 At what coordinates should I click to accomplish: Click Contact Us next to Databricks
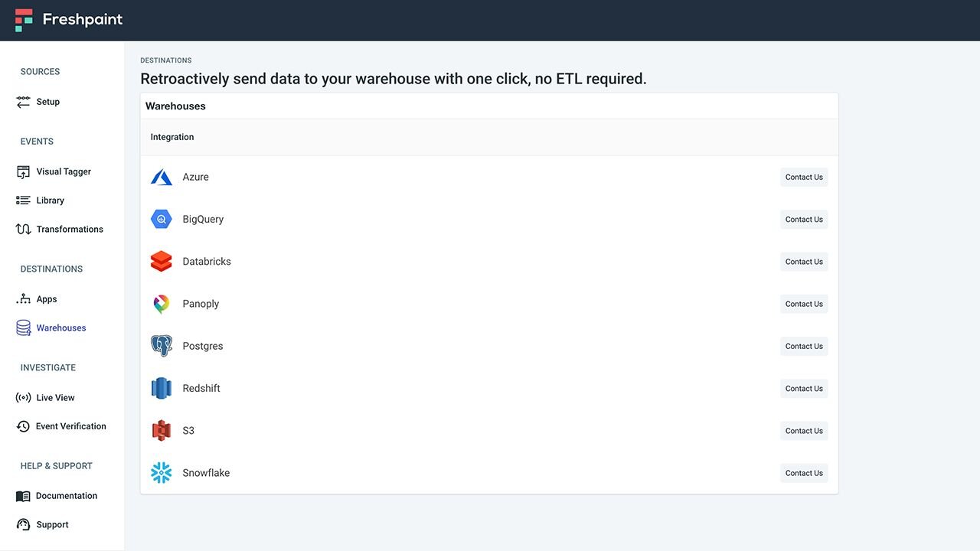[x=804, y=262]
